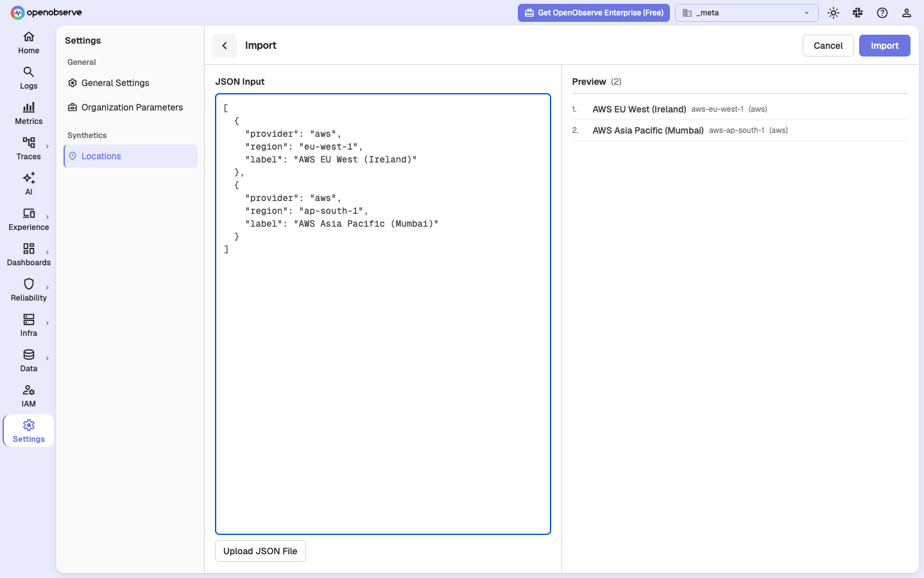Screen dimensions: 924x578
Task: Click Get OpenObserve Enterprise (Free)
Action: 594,13
